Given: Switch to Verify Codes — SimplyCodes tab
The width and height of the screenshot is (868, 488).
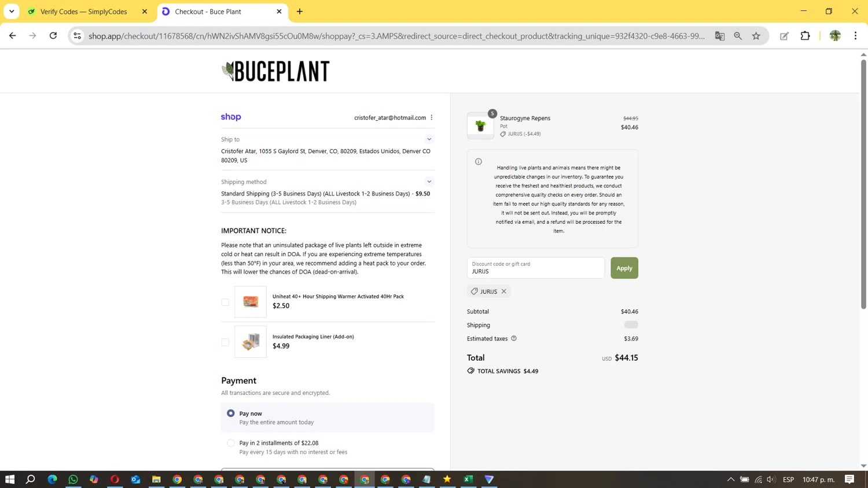Looking at the screenshot, I should coord(83,12).
